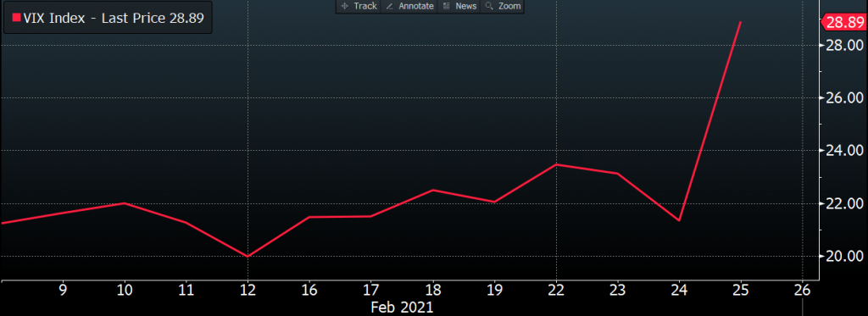Select date 19 on the x-axis
This screenshot has height=316, width=868.
pyautogui.click(x=494, y=290)
